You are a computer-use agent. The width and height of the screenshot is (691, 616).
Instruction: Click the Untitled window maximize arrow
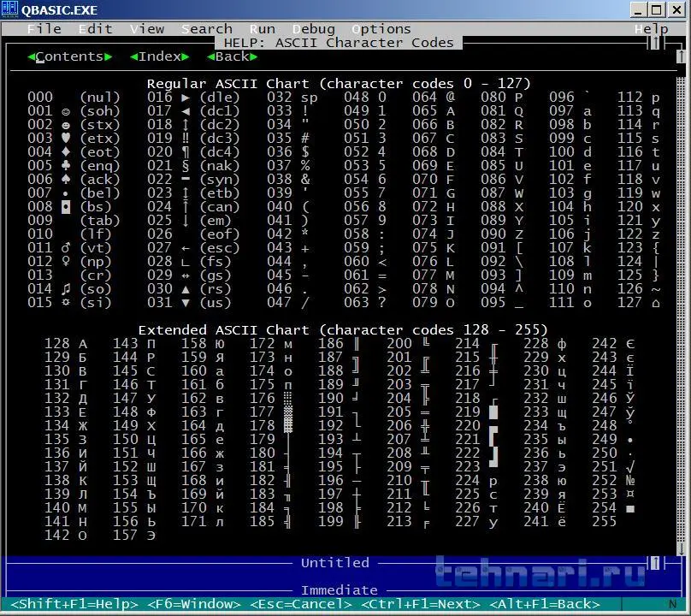coord(655,563)
